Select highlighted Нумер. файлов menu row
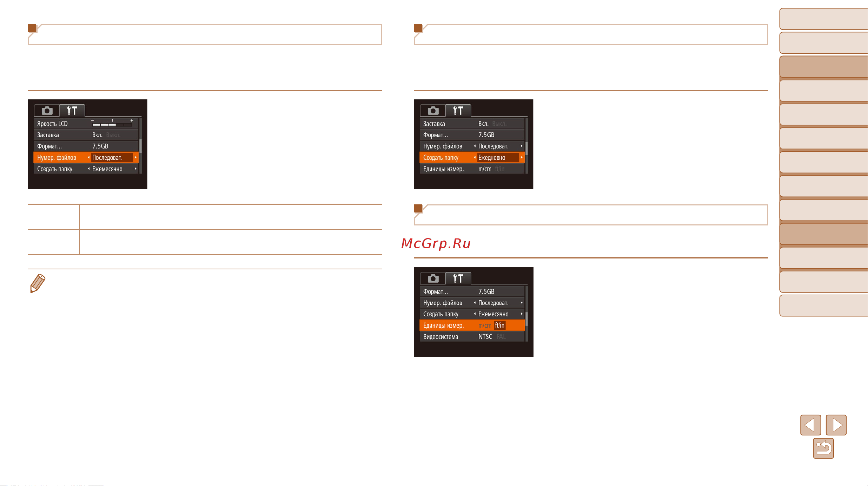Screen dimensions: 868x486 coord(86,157)
